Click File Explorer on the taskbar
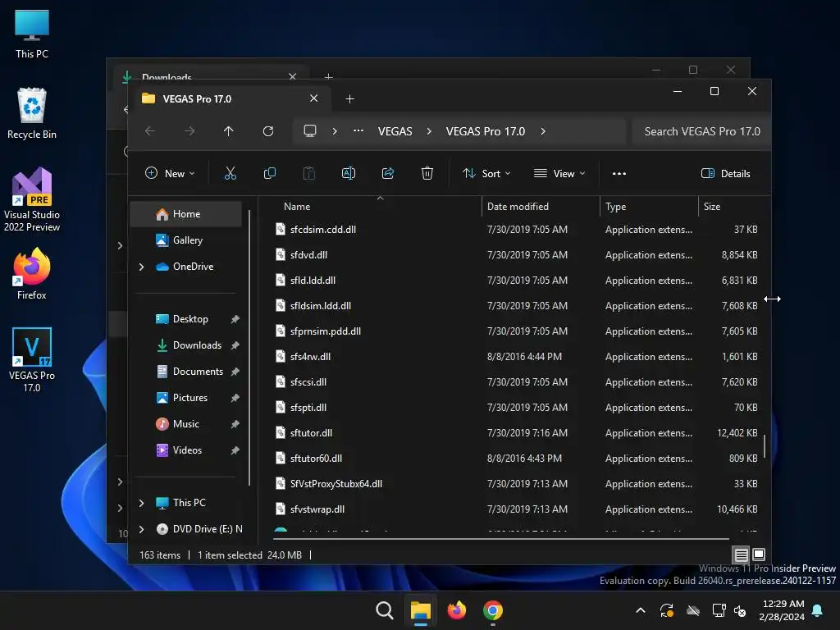 click(x=421, y=610)
